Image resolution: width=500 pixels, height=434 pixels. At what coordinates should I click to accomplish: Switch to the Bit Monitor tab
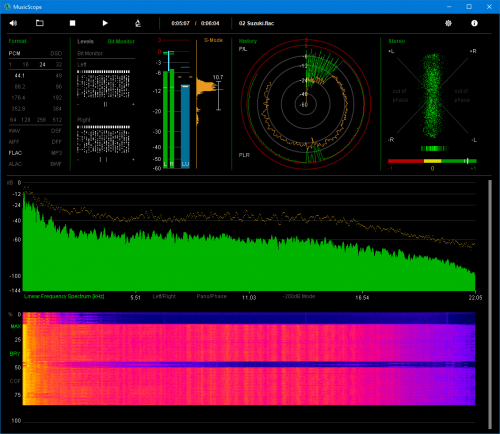click(121, 41)
